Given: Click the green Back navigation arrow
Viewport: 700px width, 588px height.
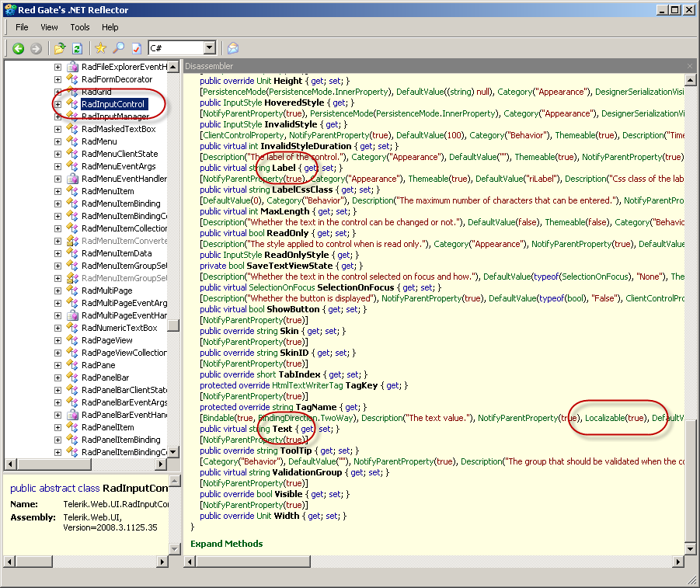Looking at the screenshot, I should [x=19, y=48].
